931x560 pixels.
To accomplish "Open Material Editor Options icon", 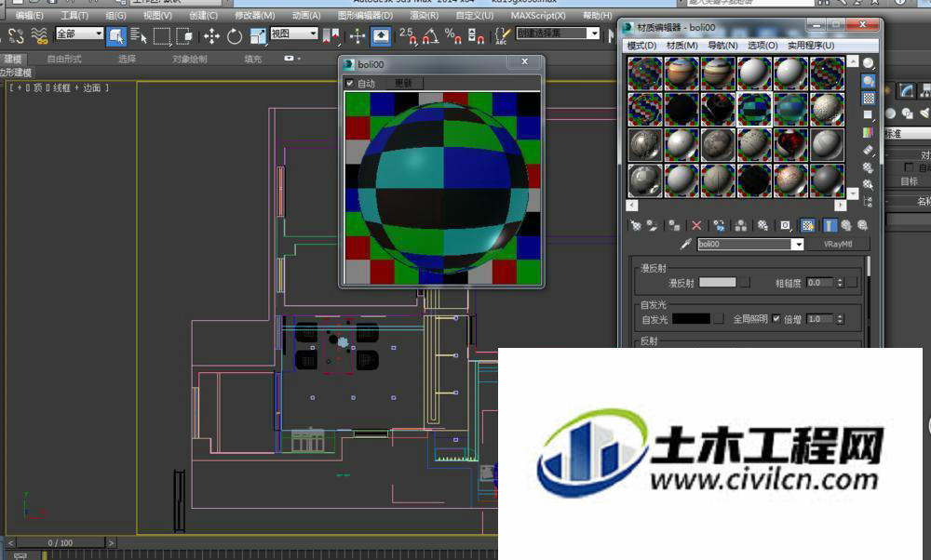I will (868, 167).
